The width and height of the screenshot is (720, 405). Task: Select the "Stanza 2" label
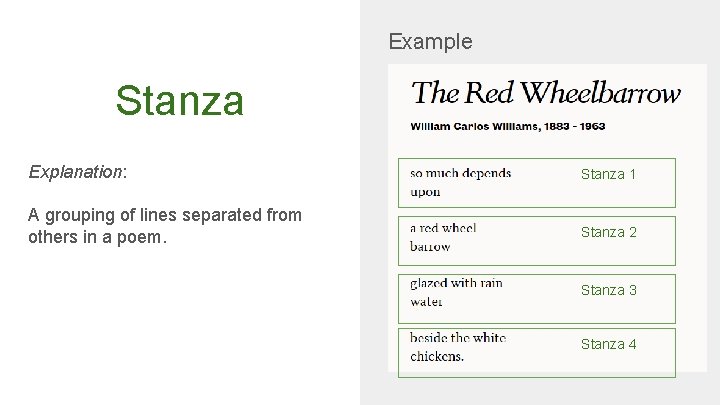[x=609, y=232]
